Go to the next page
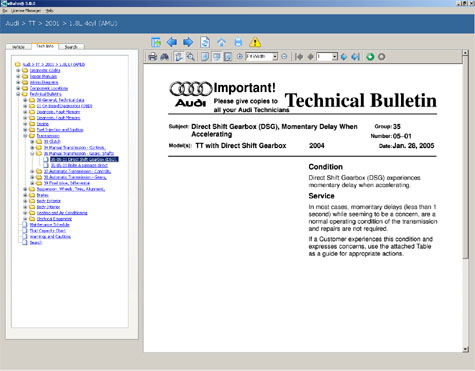 pyautogui.click(x=344, y=57)
